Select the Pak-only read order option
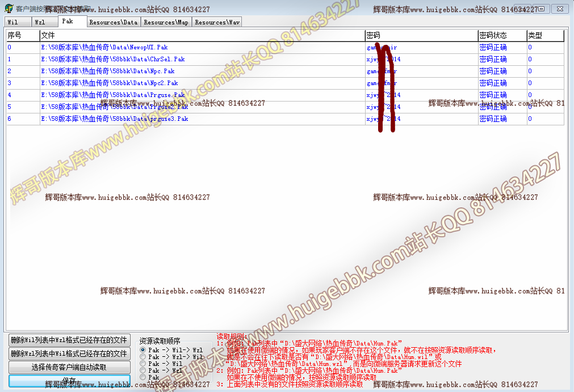The height and width of the screenshot is (392, 574). [143, 377]
